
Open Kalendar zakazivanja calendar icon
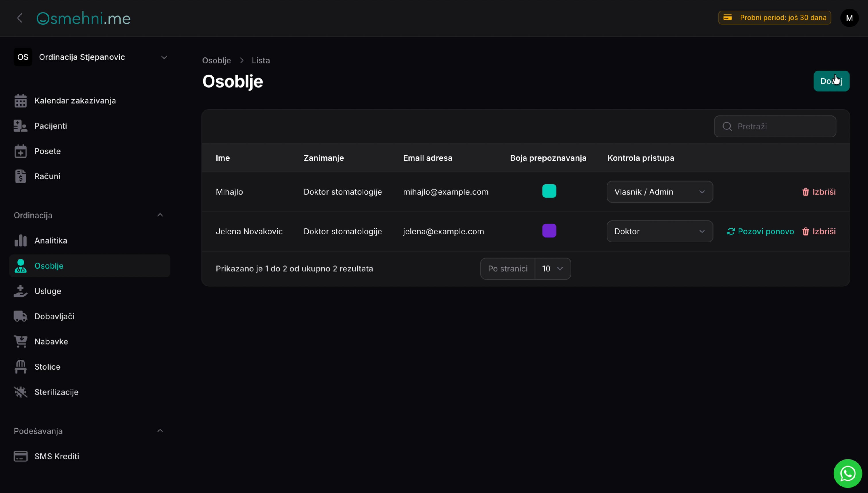point(20,100)
